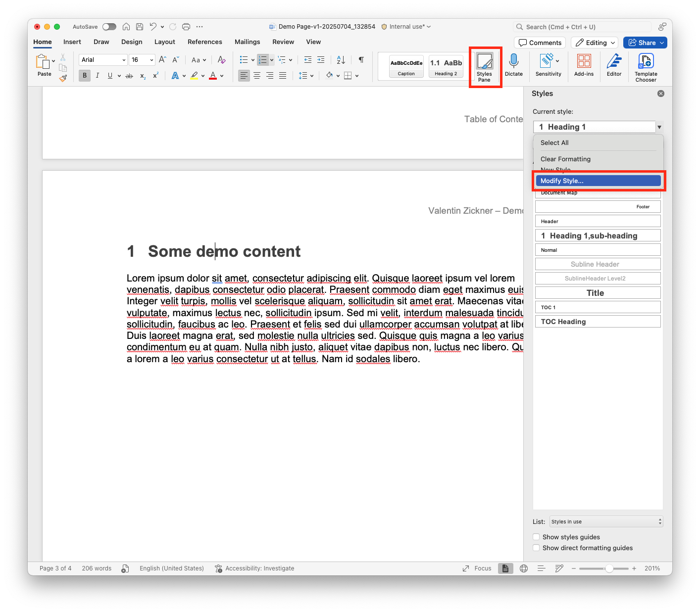Enable Show direct formatting guides
Viewport: 700px width, 612px height.
536,548
